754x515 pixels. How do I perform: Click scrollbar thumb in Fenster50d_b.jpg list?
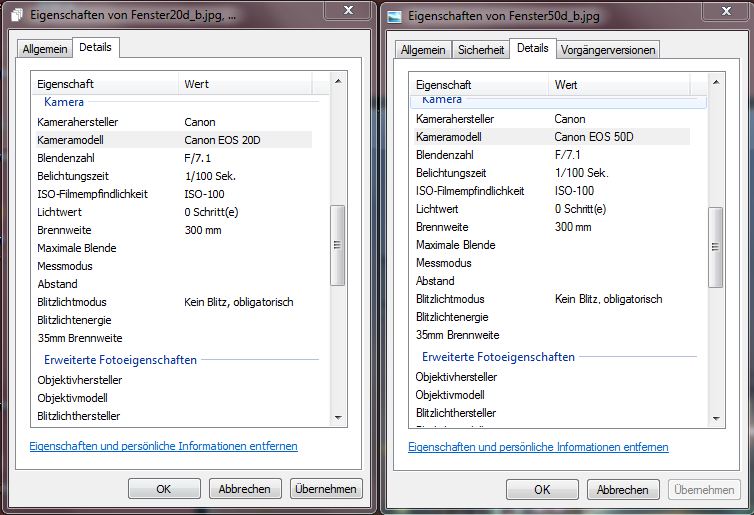716,247
